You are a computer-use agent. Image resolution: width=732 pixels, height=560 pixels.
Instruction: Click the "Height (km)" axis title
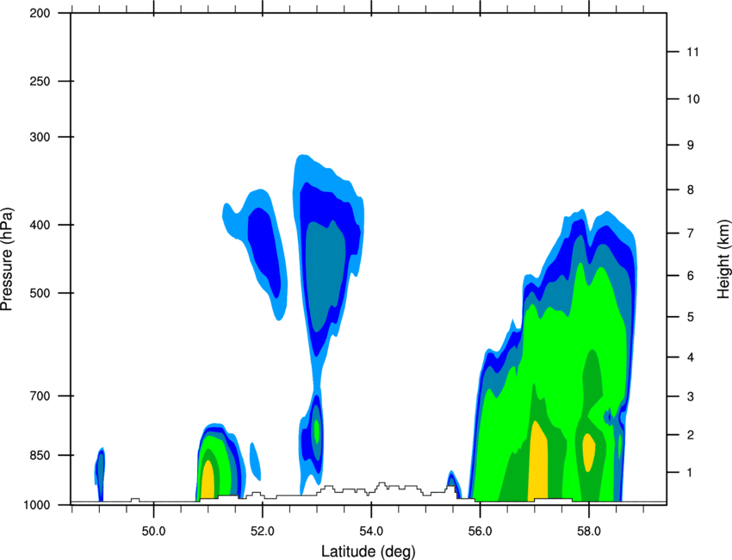click(x=723, y=258)
